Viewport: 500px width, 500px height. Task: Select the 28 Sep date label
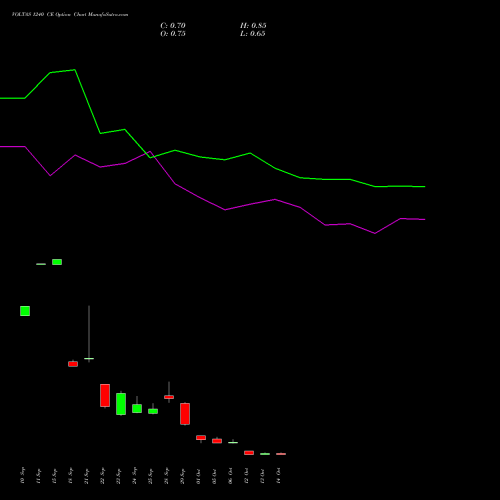166,476
